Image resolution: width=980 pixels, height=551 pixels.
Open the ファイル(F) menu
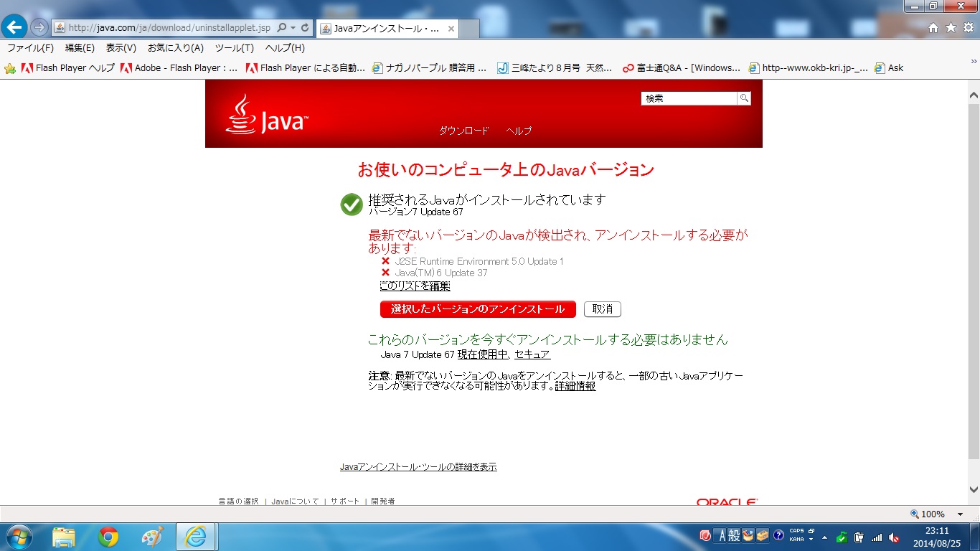[30, 48]
